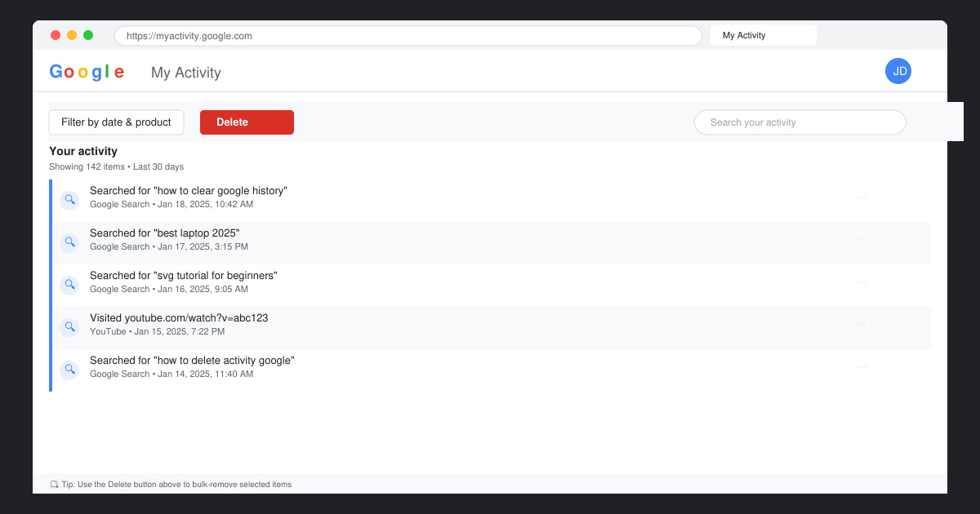Minimize window with yellow button
980x514 pixels.
click(72, 35)
